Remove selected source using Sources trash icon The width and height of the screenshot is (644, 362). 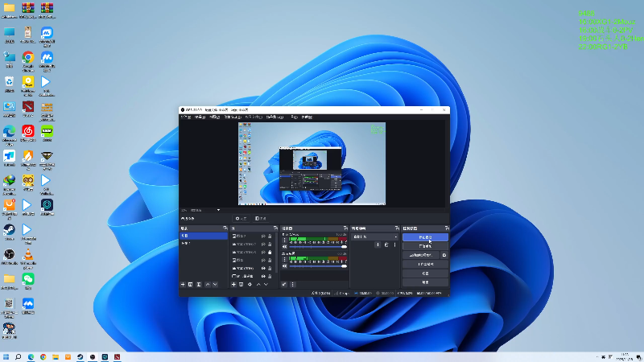coord(241,285)
